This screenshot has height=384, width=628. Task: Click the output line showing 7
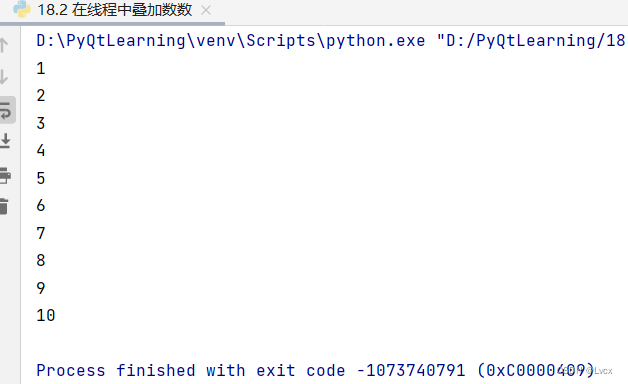[x=41, y=233]
